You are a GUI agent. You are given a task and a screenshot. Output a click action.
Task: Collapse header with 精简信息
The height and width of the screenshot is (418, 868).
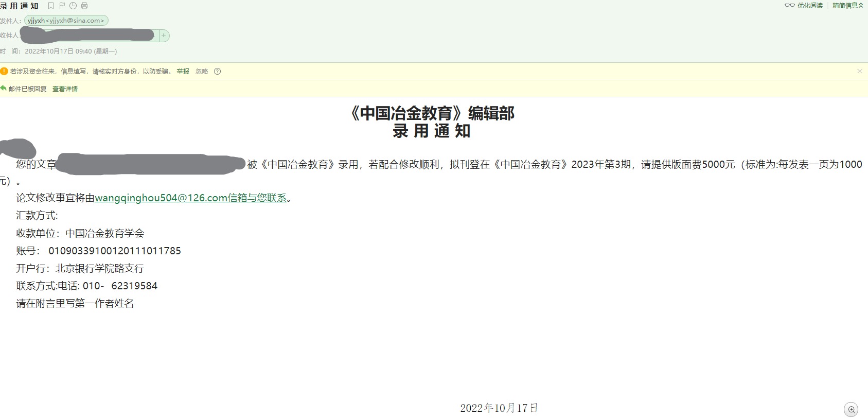point(847,6)
